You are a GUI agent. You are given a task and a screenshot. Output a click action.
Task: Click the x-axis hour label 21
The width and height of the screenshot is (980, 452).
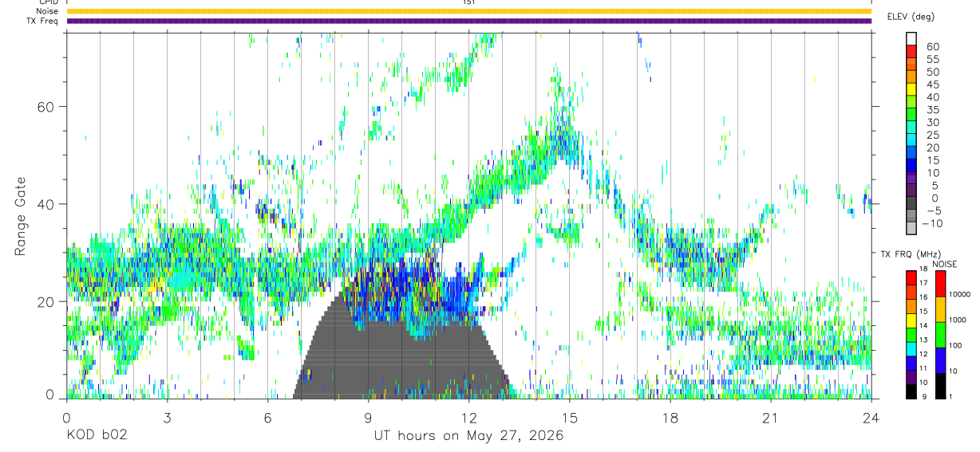click(771, 417)
